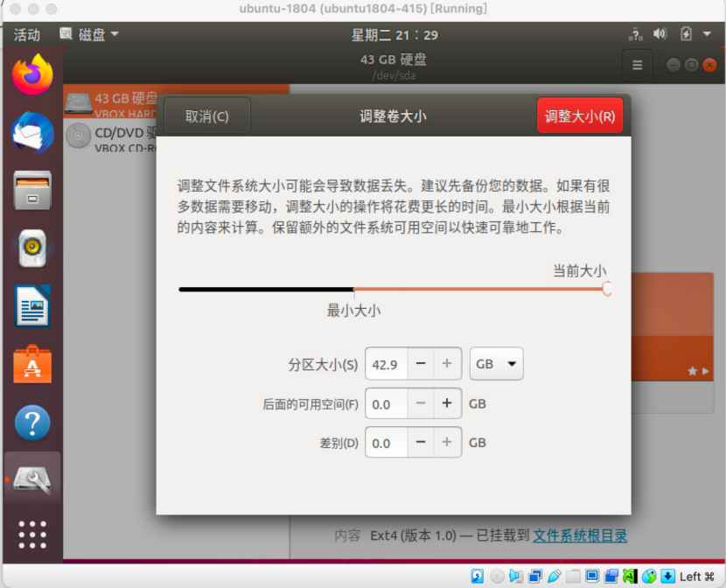Open the GB unit dropdown

[x=496, y=364]
